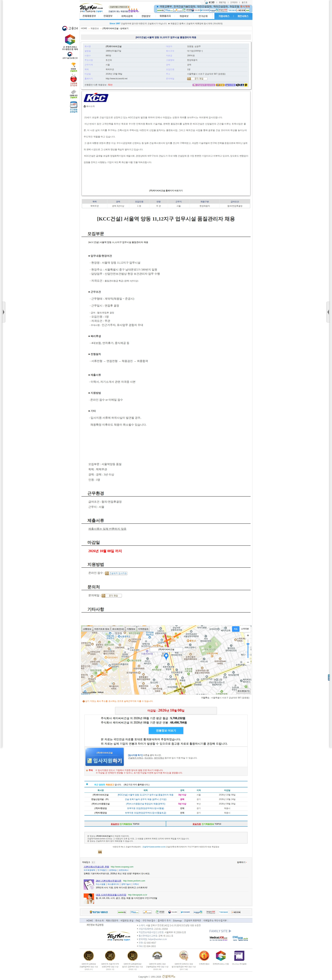332x980 pixels.
Task: Open the 동일직종 인기채용정보 TOP10 tab
Action: coord(207,824)
